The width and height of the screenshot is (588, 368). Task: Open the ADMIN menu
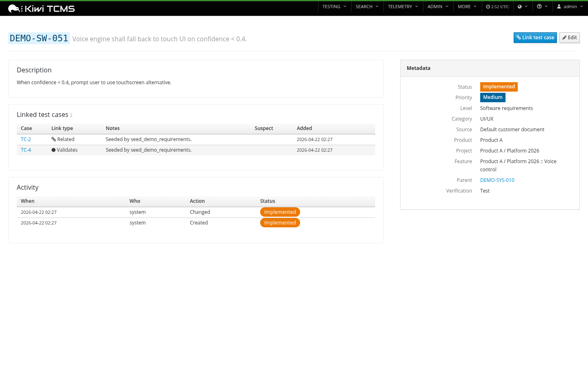(x=438, y=7)
